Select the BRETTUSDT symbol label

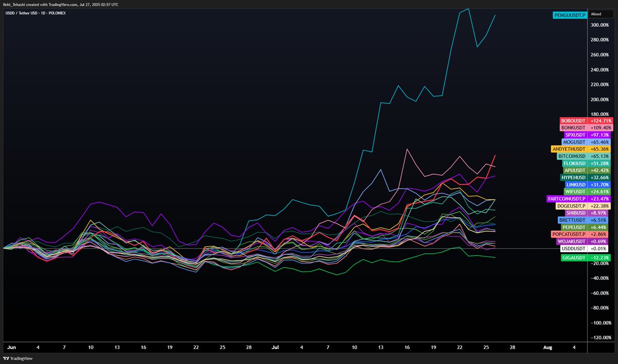pos(573,220)
